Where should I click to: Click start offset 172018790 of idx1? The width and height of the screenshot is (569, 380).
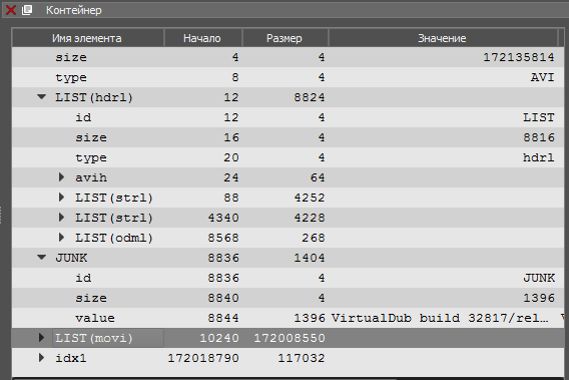(x=203, y=358)
